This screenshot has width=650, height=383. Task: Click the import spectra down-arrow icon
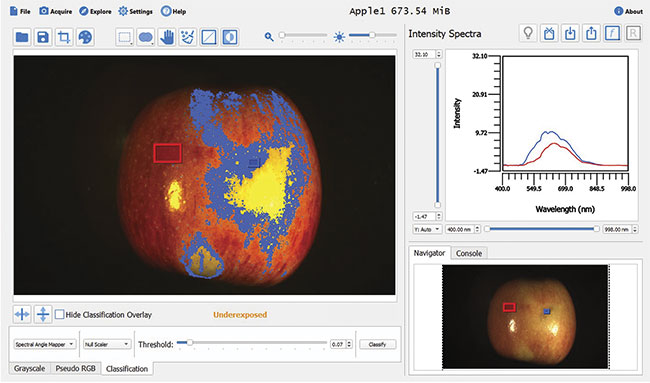pos(570,33)
